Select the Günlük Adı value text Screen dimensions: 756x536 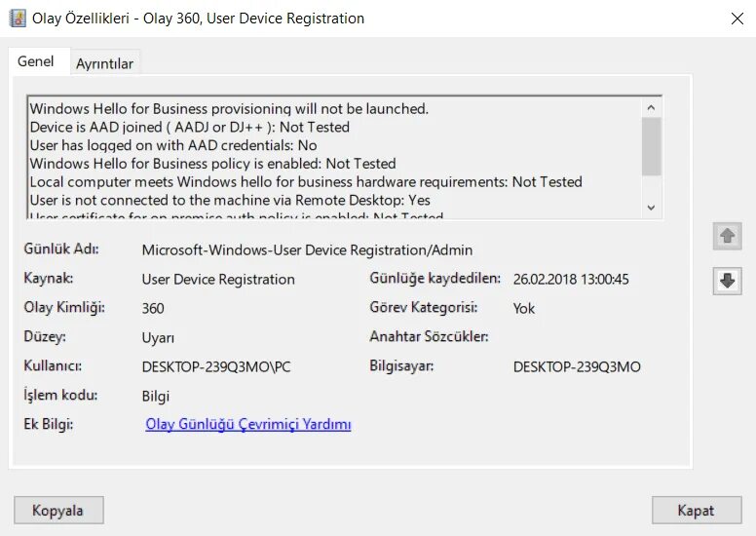tap(307, 250)
